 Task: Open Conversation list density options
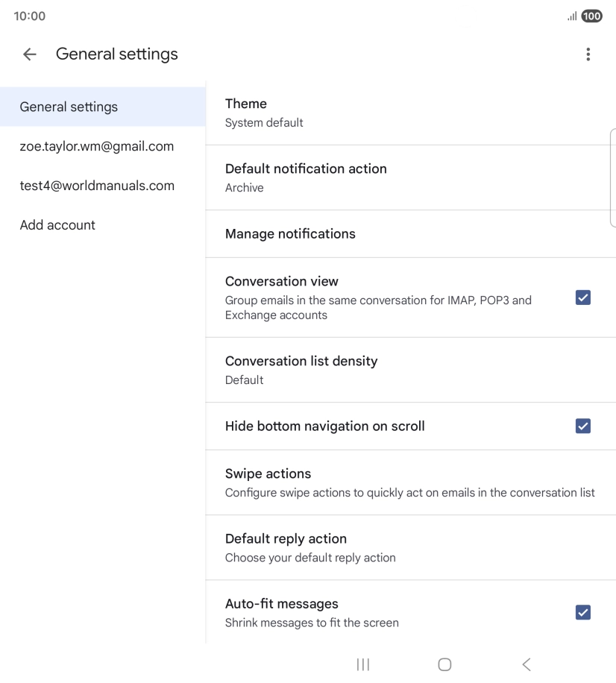[410, 370]
